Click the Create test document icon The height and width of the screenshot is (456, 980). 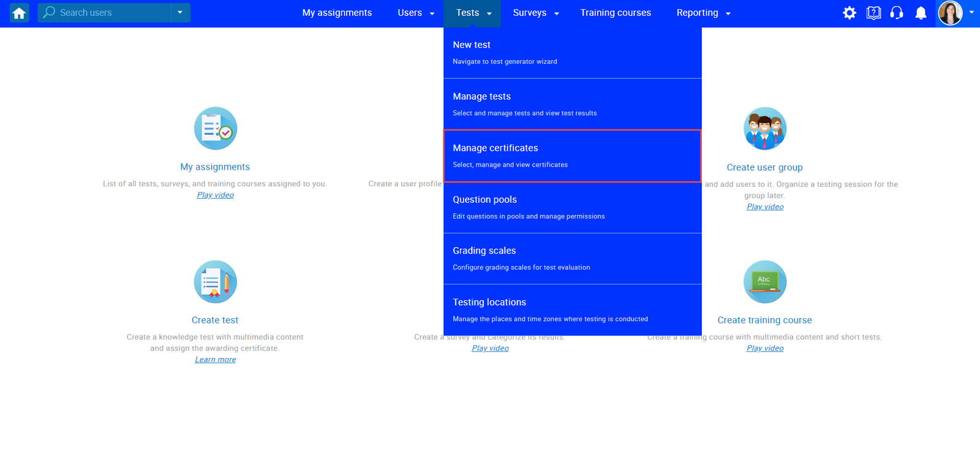click(215, 282)
